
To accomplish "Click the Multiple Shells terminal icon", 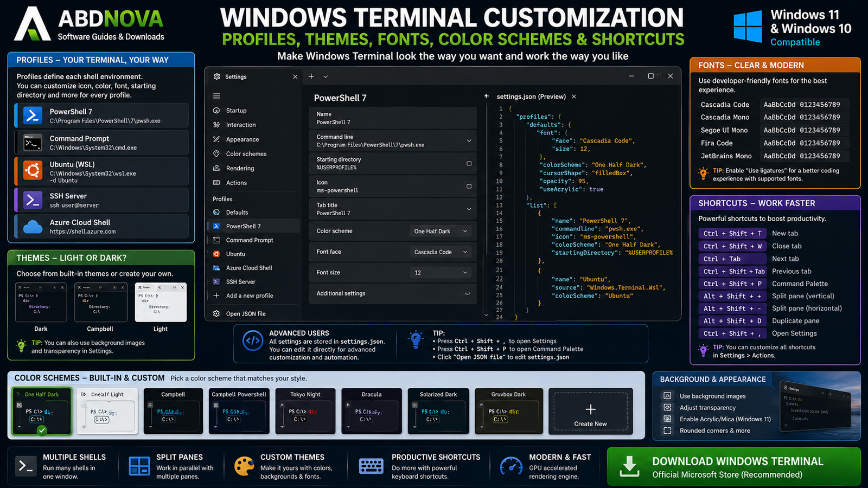I will coord(25,466).
